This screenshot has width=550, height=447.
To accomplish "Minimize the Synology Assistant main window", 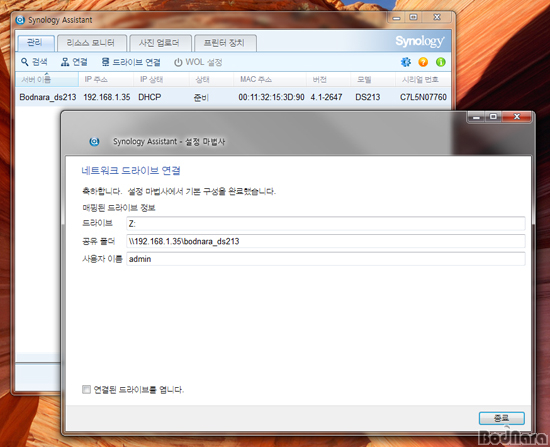I will (x=396, y=17).
